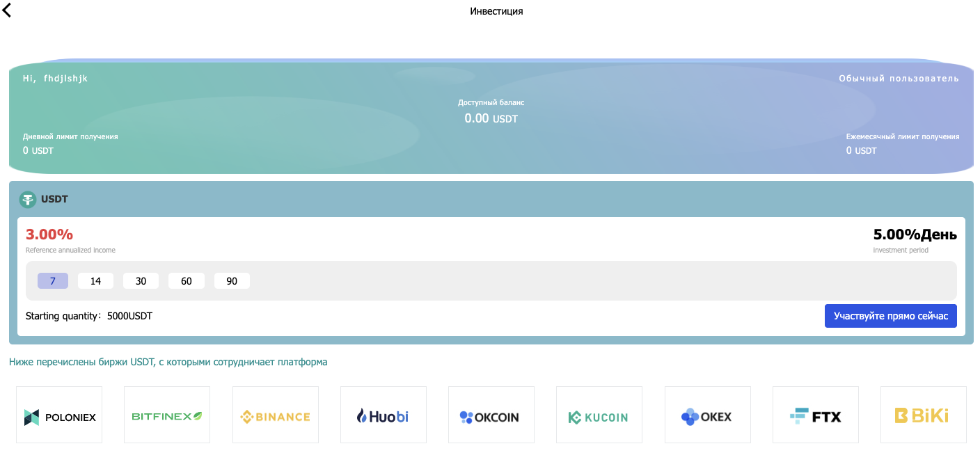
Task: Click the USDT Tether coin icon
Action: point(27,200)
